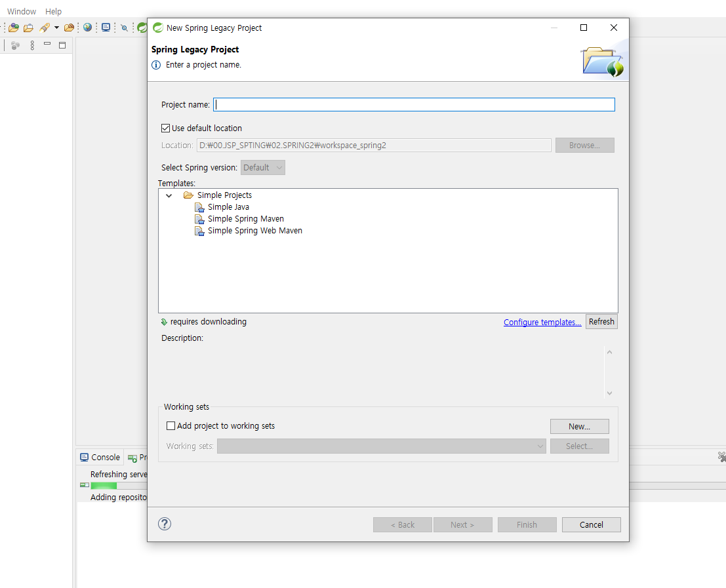This screenshot has height=588, width=726.
Task: Click the wizard folder banner image
Action: 602,61
